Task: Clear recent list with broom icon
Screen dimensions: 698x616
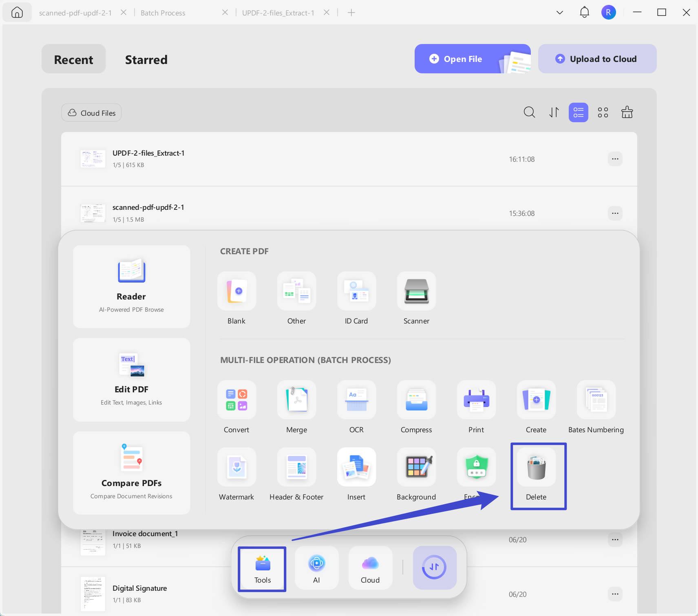Action: pos(627,112)
